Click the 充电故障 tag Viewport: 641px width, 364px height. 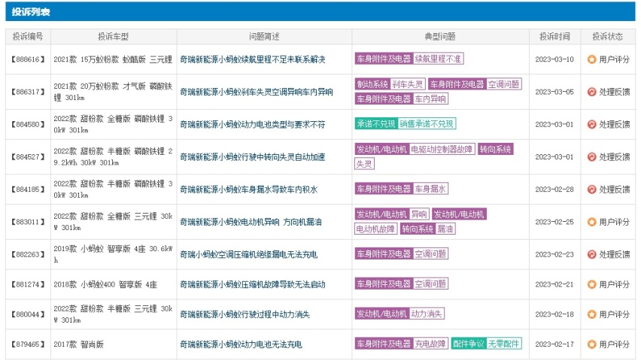430,344
